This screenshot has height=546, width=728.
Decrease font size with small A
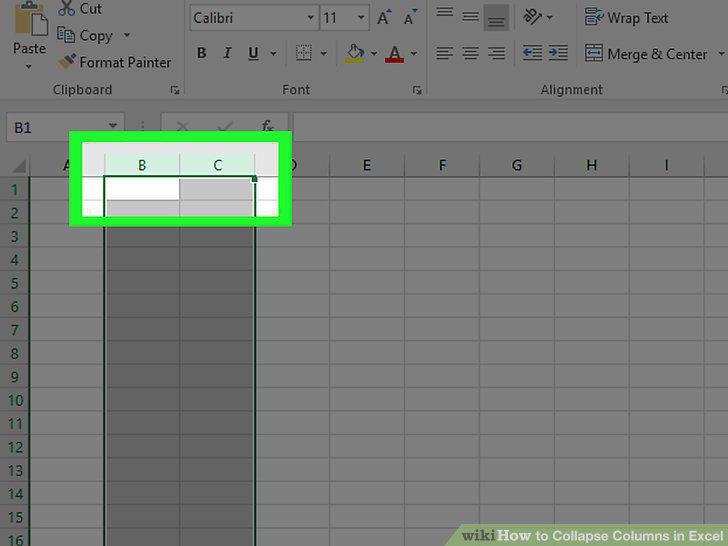pos(410,18)
